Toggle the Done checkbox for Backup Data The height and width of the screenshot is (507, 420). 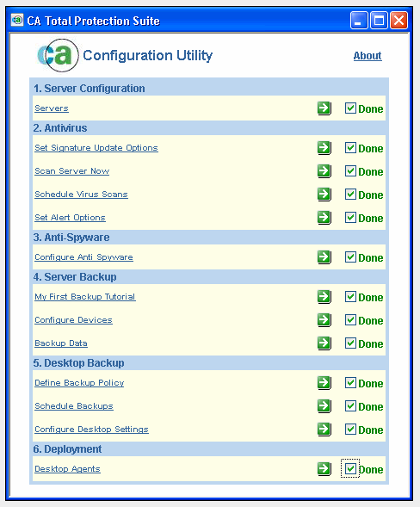(350, 343)
